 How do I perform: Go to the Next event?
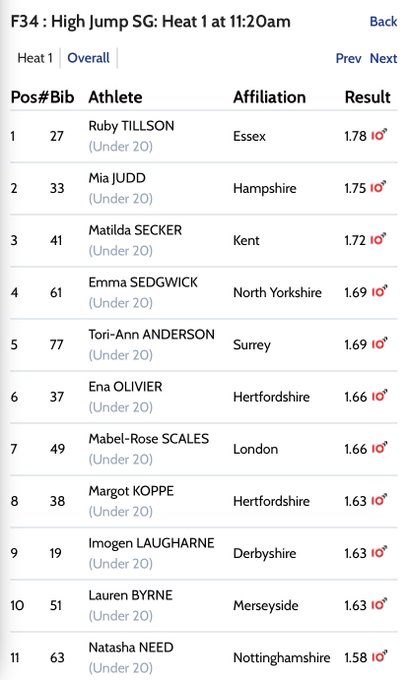[x=383, y=58]
